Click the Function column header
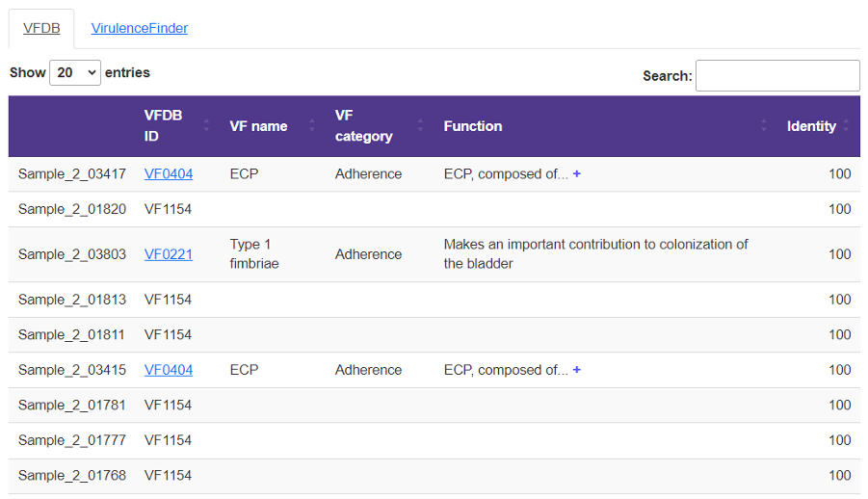 pos(473,126)
